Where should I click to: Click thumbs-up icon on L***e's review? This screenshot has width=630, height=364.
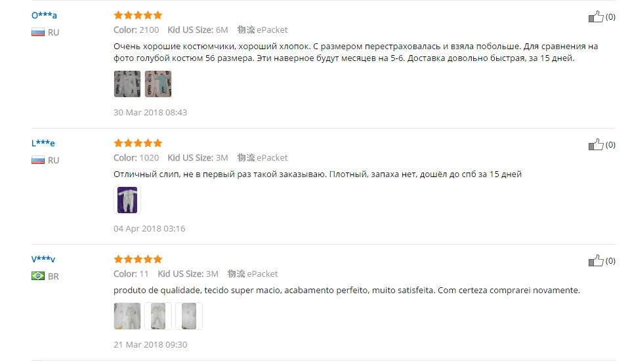(x=596, y=144)
